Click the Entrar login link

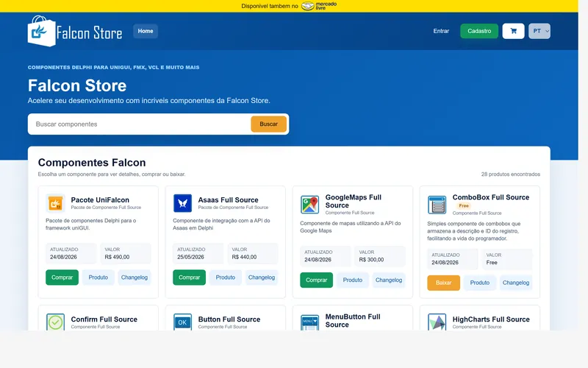click(441, 31)
